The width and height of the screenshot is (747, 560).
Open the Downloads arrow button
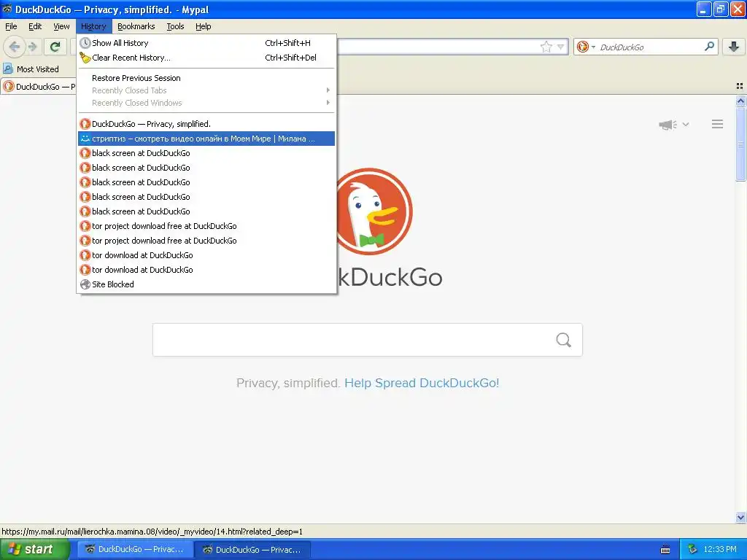[734, 47]
